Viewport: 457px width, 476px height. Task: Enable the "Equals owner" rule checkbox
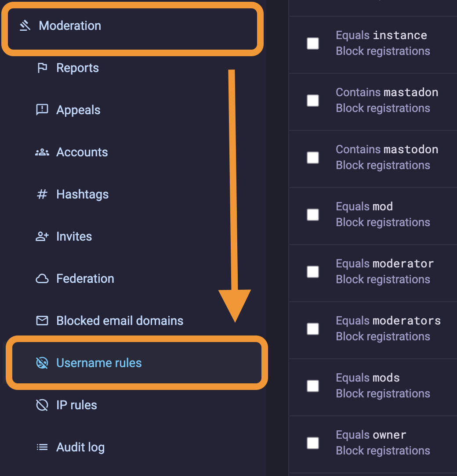point(313,443)
